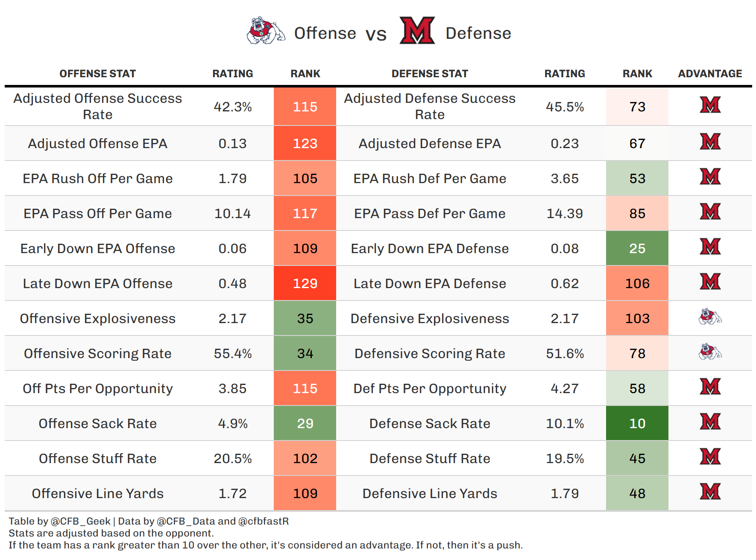Select the bright red rank 129 cell

[x=305, y=283]
